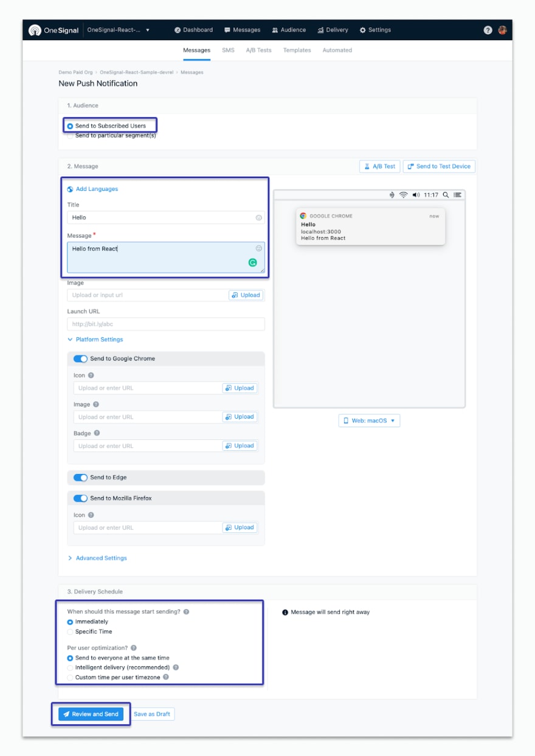Click into the Title input field
This screenshot has height=756, width=535.
tap(166, 218)
